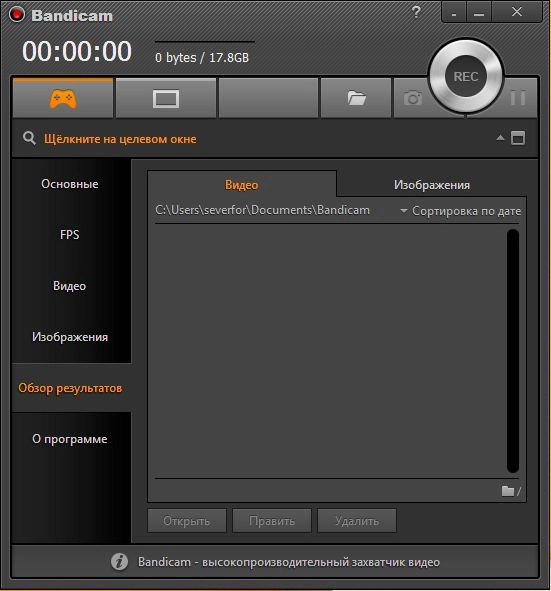Collapse the panel with up arrow
Screen dimensions: 551x591
point(500,138)
